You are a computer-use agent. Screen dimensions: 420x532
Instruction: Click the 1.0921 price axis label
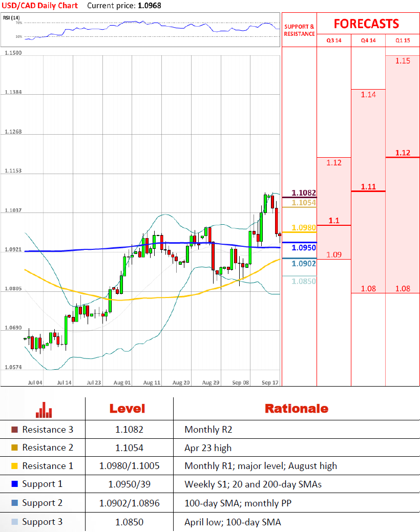13,249
